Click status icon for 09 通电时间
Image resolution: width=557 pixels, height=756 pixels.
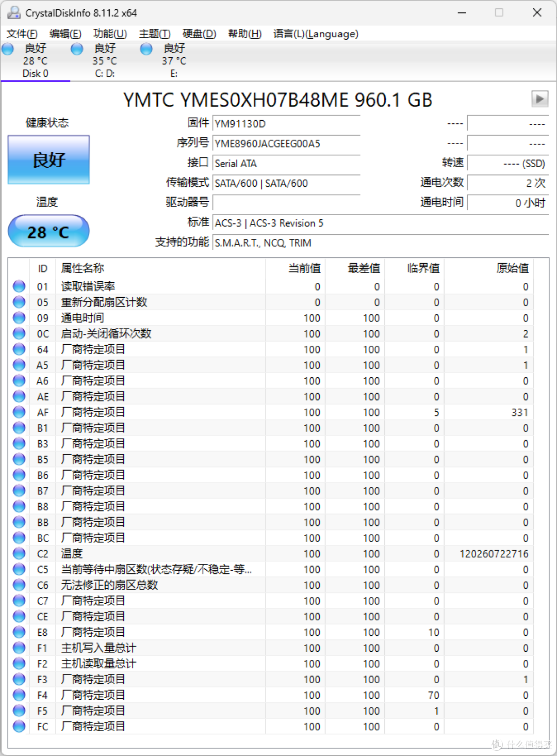pos(19,317)
